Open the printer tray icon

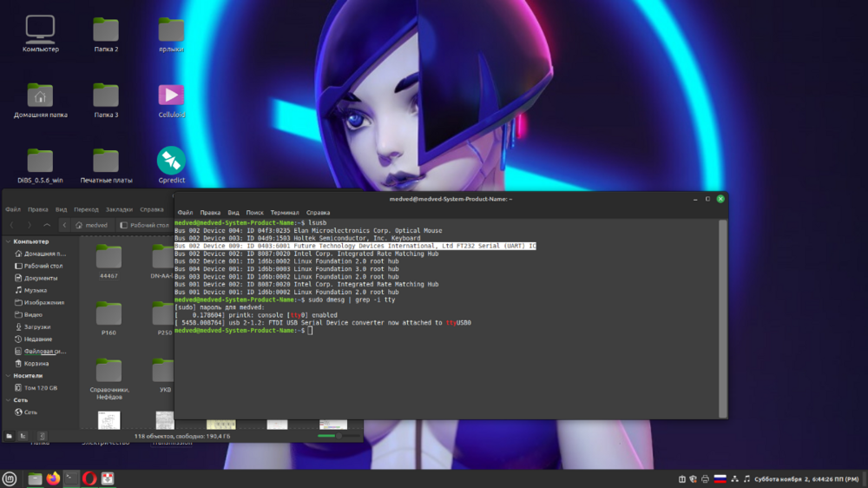pos(705,479)
